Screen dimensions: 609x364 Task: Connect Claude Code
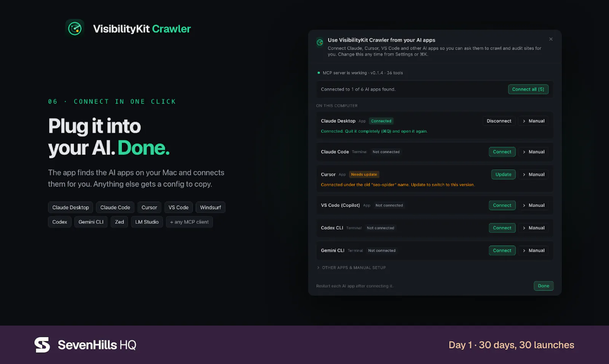[502, 152]
